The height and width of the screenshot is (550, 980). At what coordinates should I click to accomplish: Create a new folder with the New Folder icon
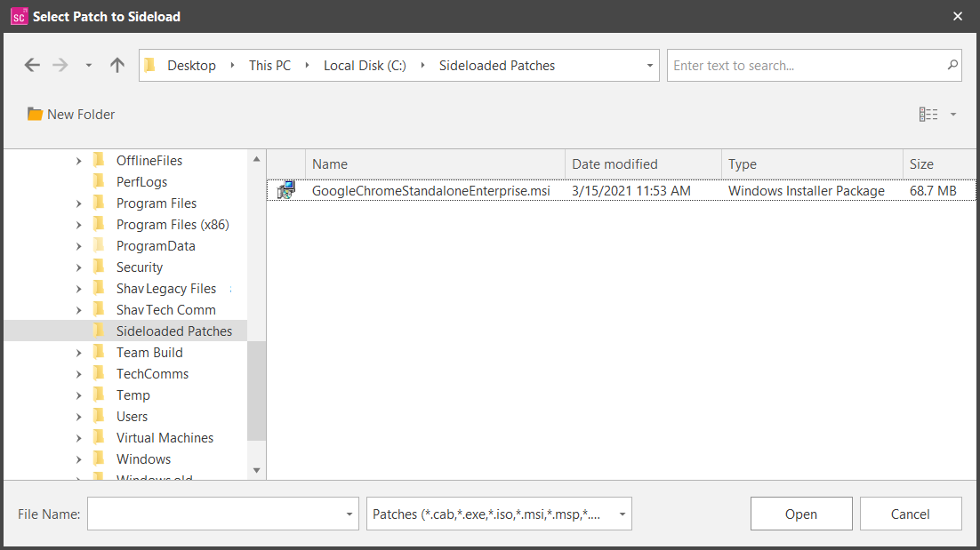point(36,114)
